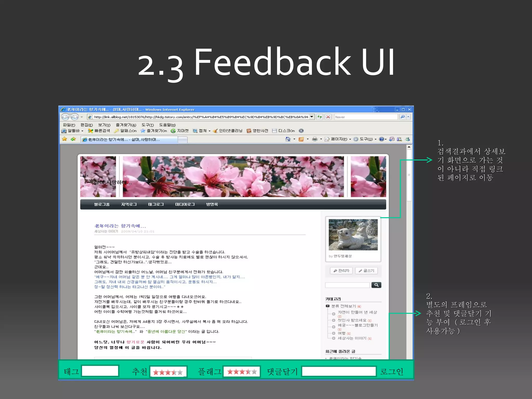This screenshot has width=532, height=399.
Task: Click the 캡쳐 capture tool
Action: pos(199,131)
